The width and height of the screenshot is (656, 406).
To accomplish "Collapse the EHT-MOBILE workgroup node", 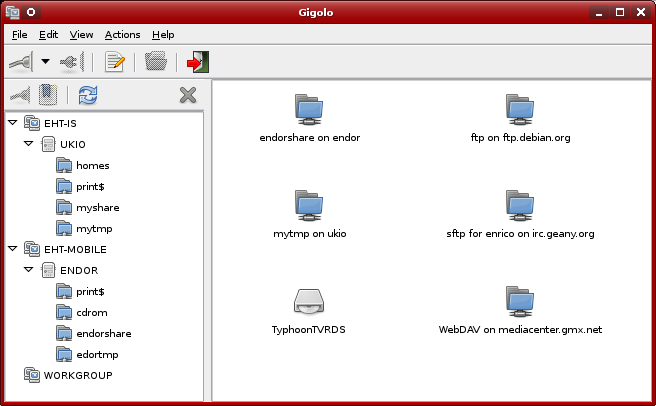I will point(12,249).
